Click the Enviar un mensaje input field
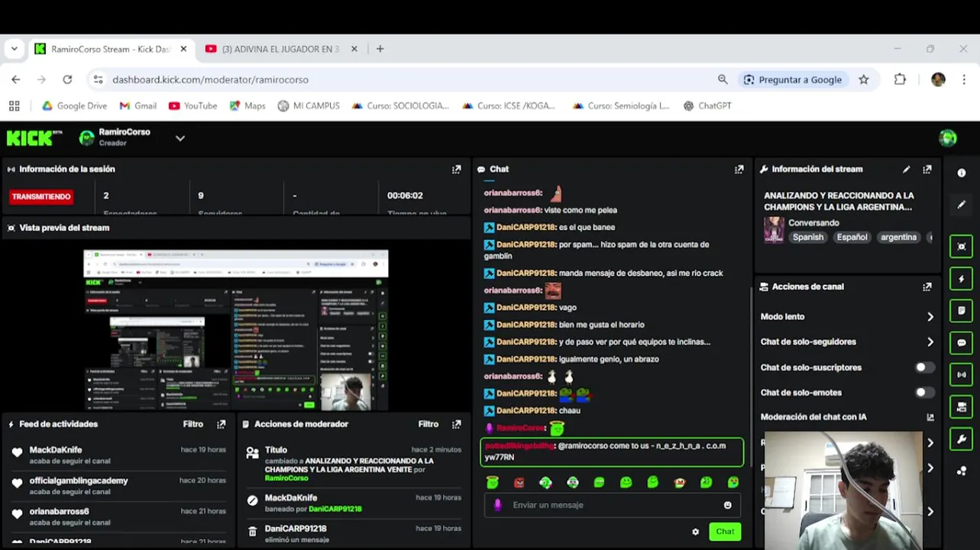The height and width of the screenshot is (550, 980). [611, 505]
